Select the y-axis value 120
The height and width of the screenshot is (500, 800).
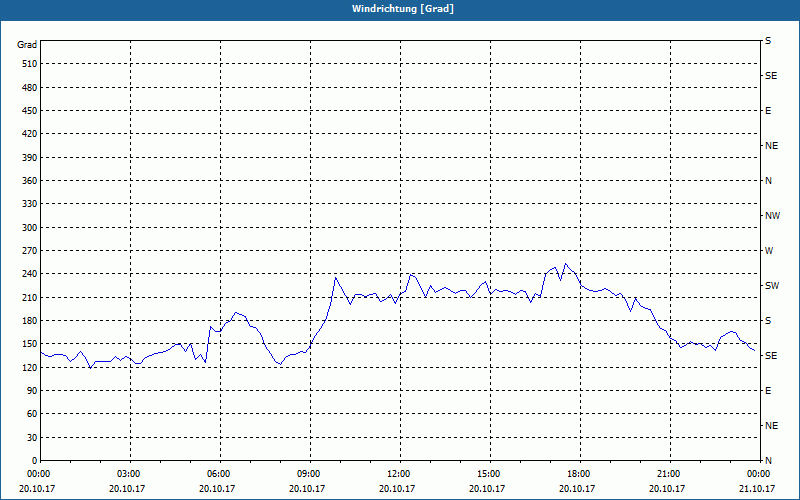[x=30, y=367]
